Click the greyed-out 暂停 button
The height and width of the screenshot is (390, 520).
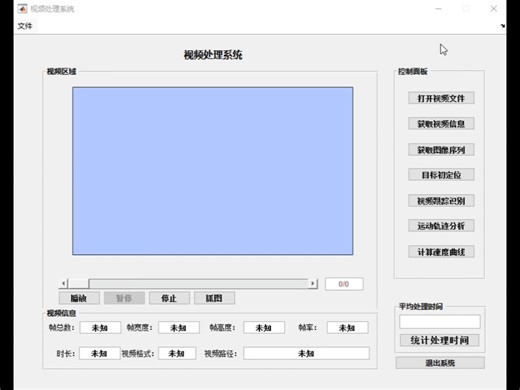click(124, 298)
